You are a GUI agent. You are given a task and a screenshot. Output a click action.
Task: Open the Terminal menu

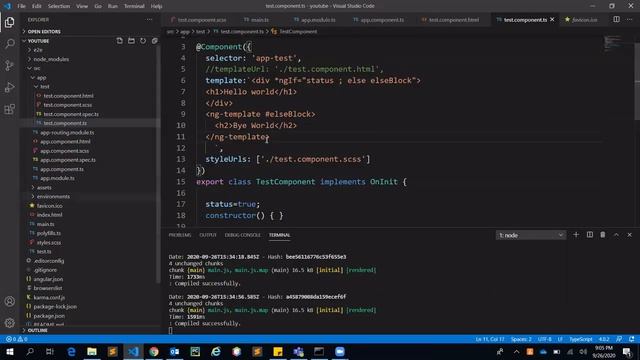coord(134,6)
